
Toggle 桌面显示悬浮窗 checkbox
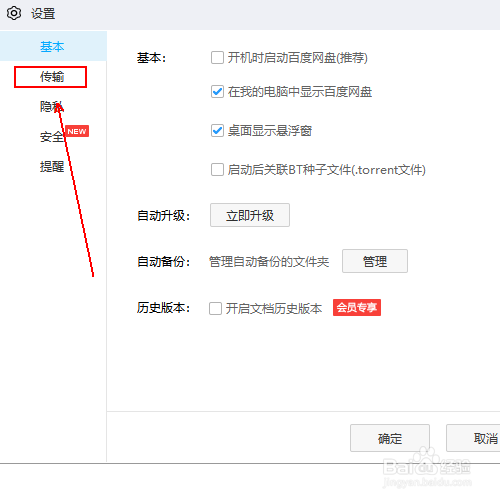[x=217, y=130]
